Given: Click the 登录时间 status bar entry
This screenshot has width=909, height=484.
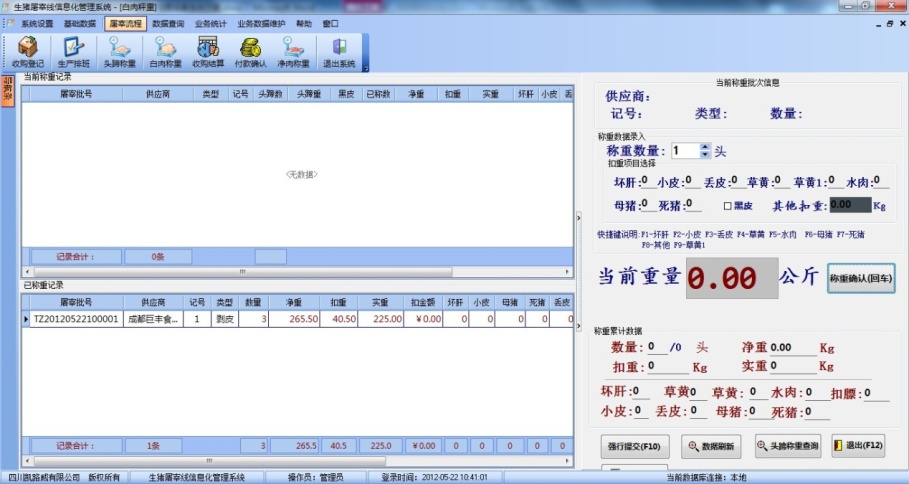Looking at the screenshot, I should [434, 478].
